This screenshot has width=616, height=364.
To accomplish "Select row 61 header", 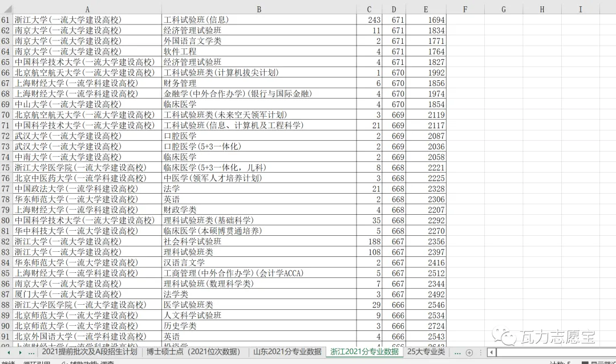I will 6,19.
